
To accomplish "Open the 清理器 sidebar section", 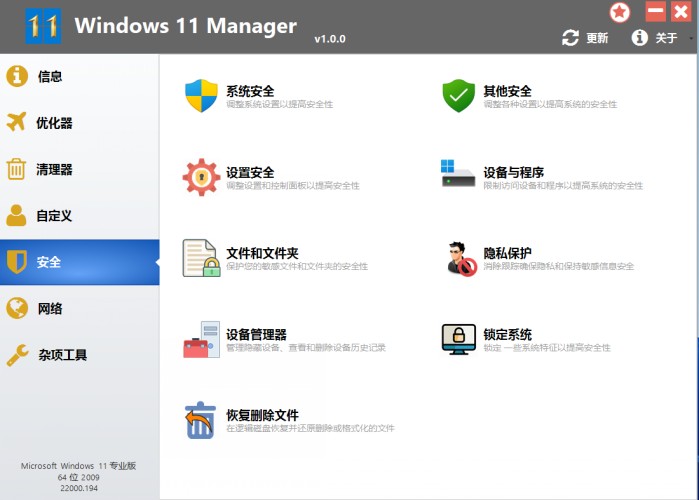I will (54, 169).
